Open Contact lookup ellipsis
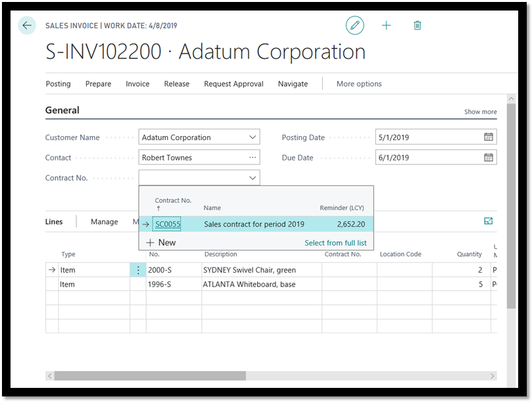Image resolution: width=532 pixels, height=403 pixels. point(253,157)
